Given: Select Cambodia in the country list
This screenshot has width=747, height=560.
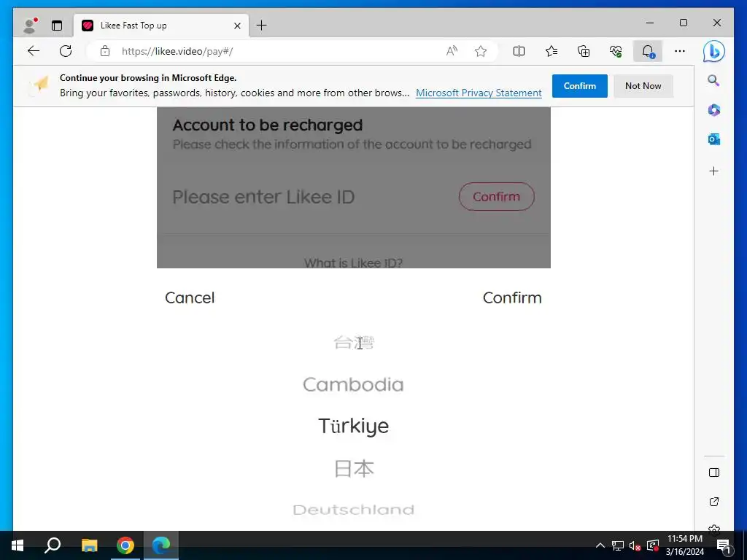Looking at the screenshot, I should coord(354,384).
